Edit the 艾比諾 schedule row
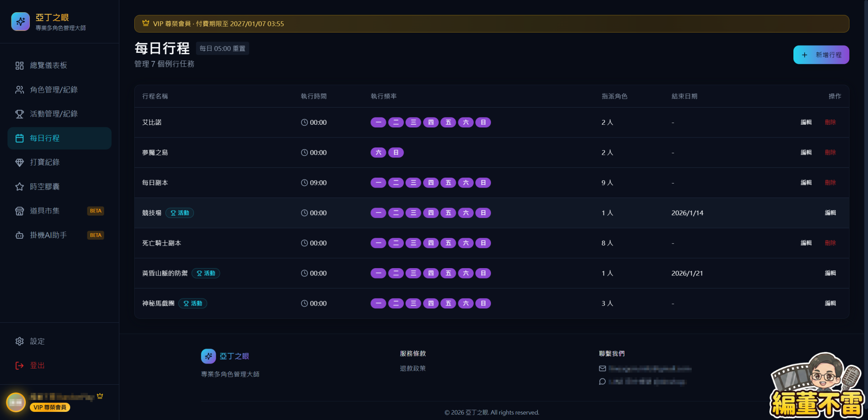The image size is (868, 420). (x=806, y=122)
